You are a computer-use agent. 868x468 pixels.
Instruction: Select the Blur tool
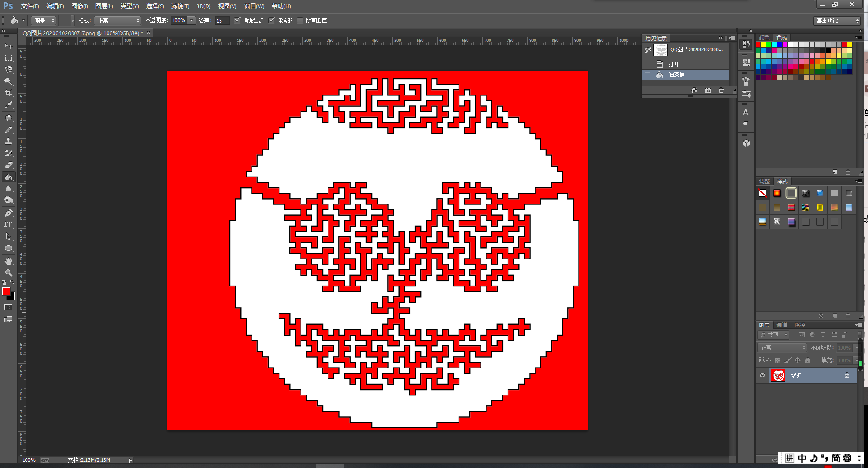point(9,188)
